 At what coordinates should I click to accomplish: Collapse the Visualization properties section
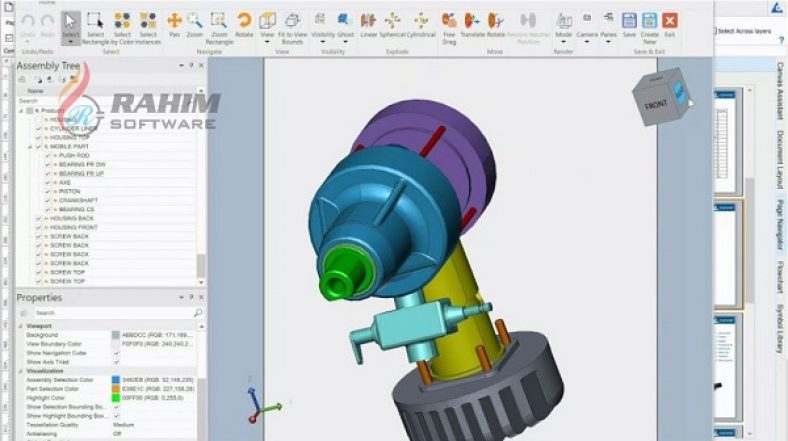click(21, 371)
